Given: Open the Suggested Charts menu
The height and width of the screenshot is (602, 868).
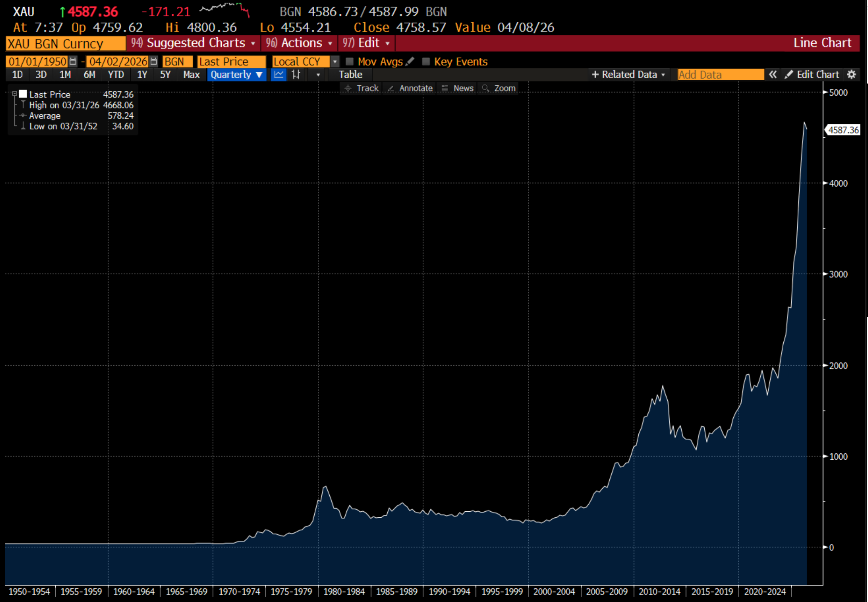Looking at the screenshot, I should pyautogui.click(x=193, y=43).
